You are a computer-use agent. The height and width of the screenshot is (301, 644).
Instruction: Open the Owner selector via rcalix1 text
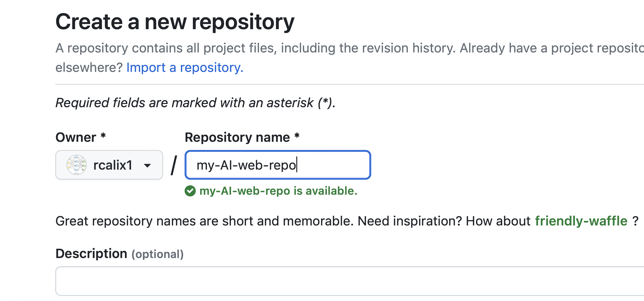[x=113, y=165]
